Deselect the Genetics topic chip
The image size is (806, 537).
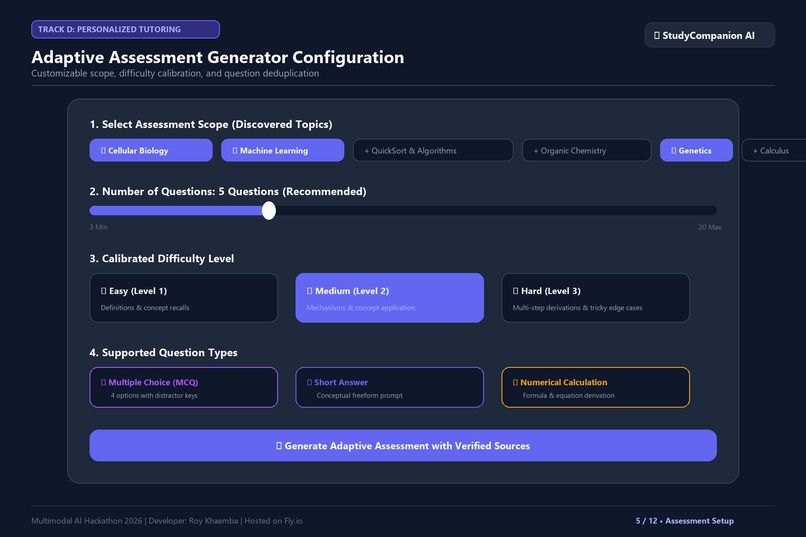(696, 150)
